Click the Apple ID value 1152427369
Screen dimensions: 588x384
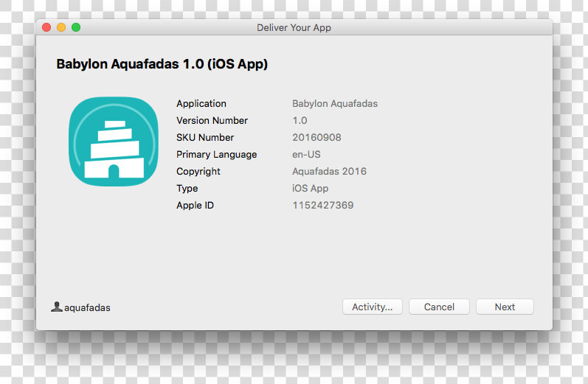coord(323,206)
